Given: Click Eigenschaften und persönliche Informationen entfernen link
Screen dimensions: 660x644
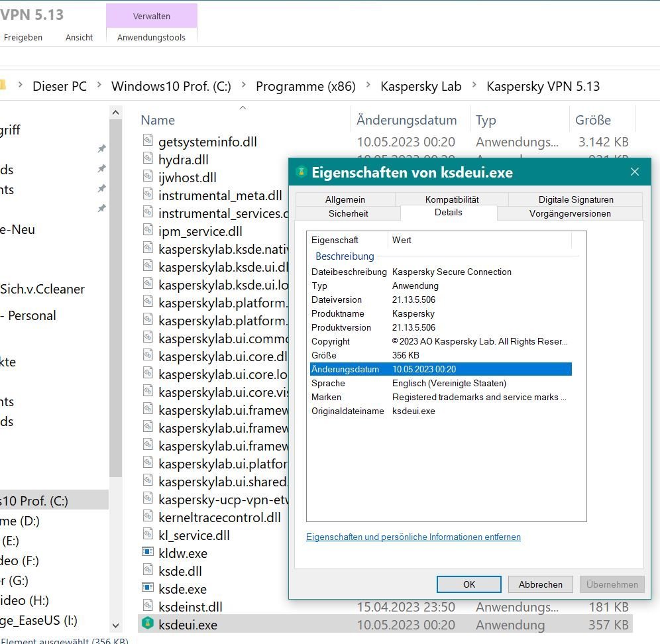Looking at the screenshot, I should (x=413, y=537).
